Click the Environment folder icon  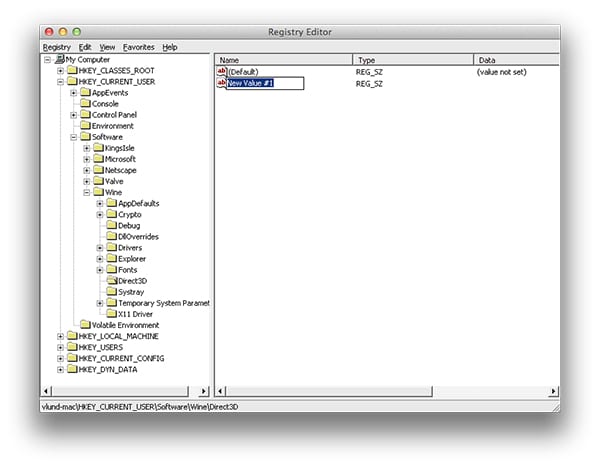click(x=85, y=126)
